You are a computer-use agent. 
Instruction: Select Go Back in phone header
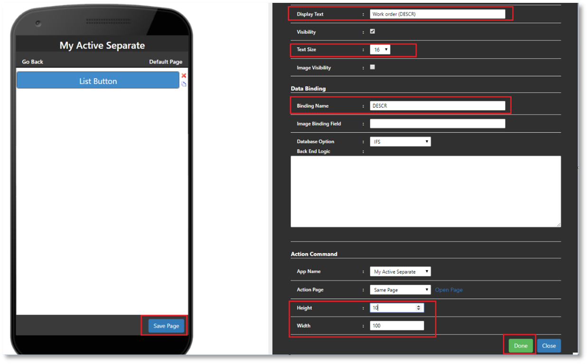33,62
